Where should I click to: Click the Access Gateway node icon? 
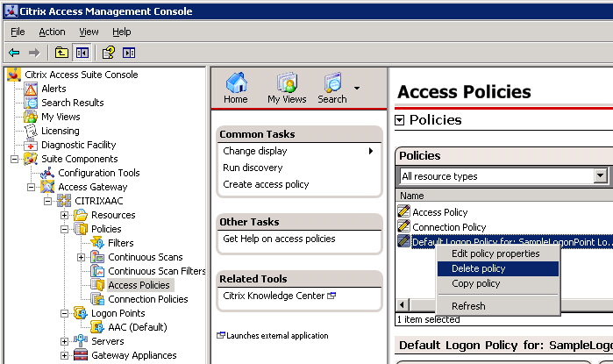pyautogui.click(x=47, y=187)
